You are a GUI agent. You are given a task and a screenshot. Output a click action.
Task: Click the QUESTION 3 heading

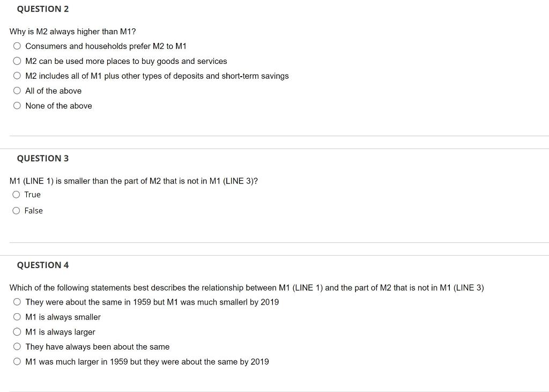coord(42,158)
